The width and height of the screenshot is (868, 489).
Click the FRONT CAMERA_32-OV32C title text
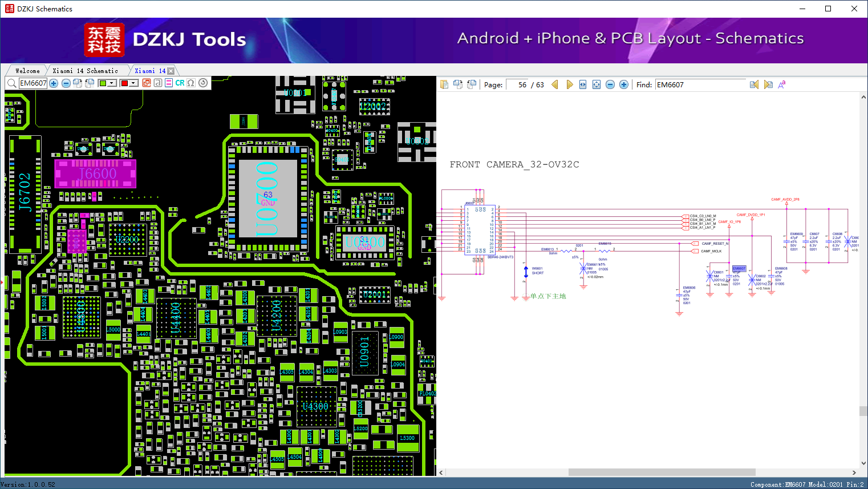514,165
